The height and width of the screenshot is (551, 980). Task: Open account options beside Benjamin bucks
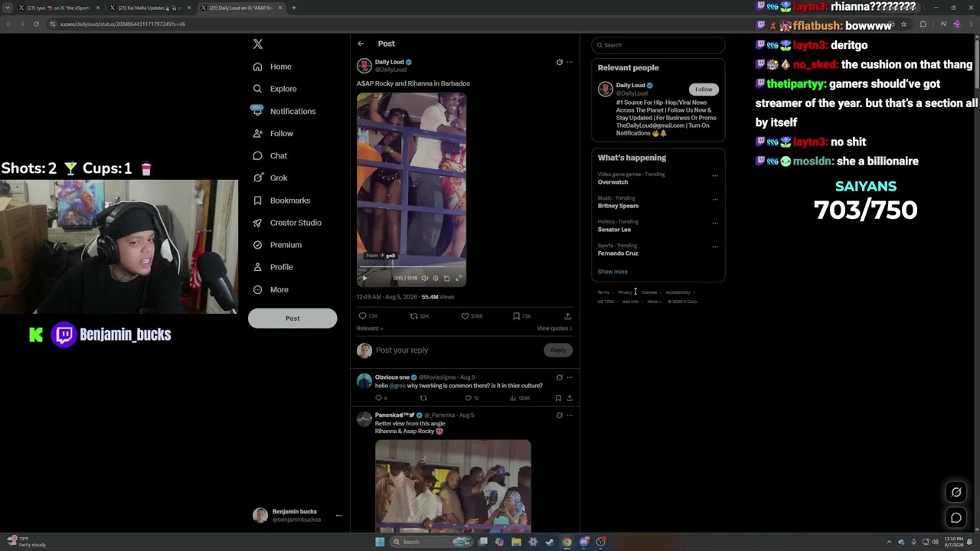338,515
